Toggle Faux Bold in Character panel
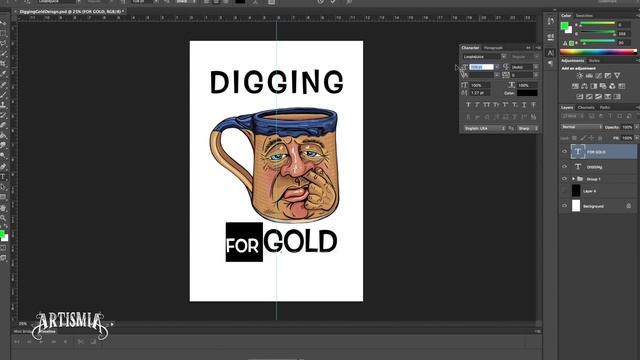The height and width of the screenshot is (360, 640). [x=468, y=105]
